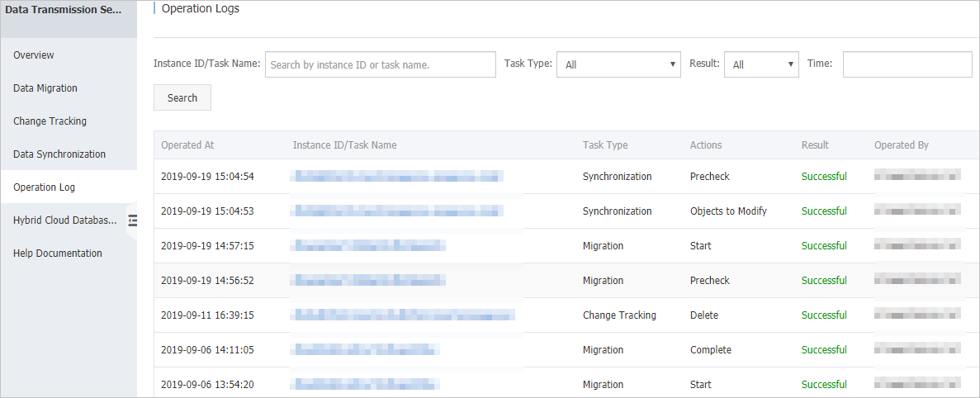Screen dimensions: 980x398
Task: Click the Result column header
Action: pyautogui.click(x=815, y=145)
